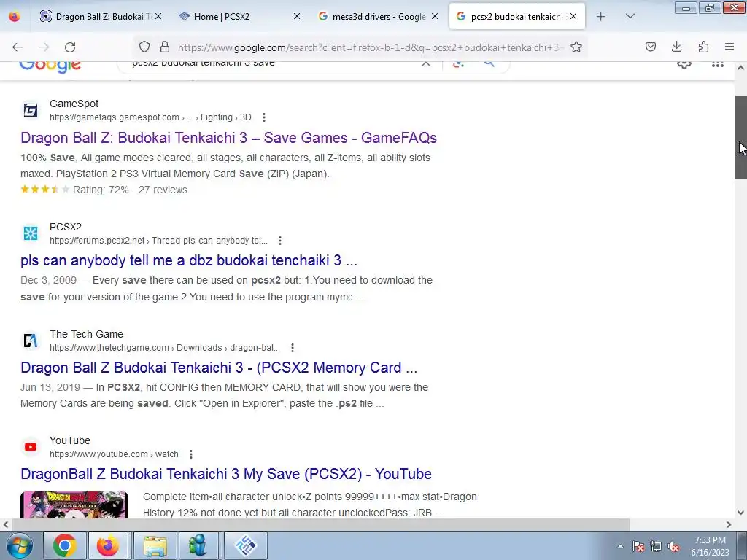Image resolution: width=747 pixels, height=560 pixels.
Task: Bookmark this page with the star icon
Action: [x=576, y=47]
